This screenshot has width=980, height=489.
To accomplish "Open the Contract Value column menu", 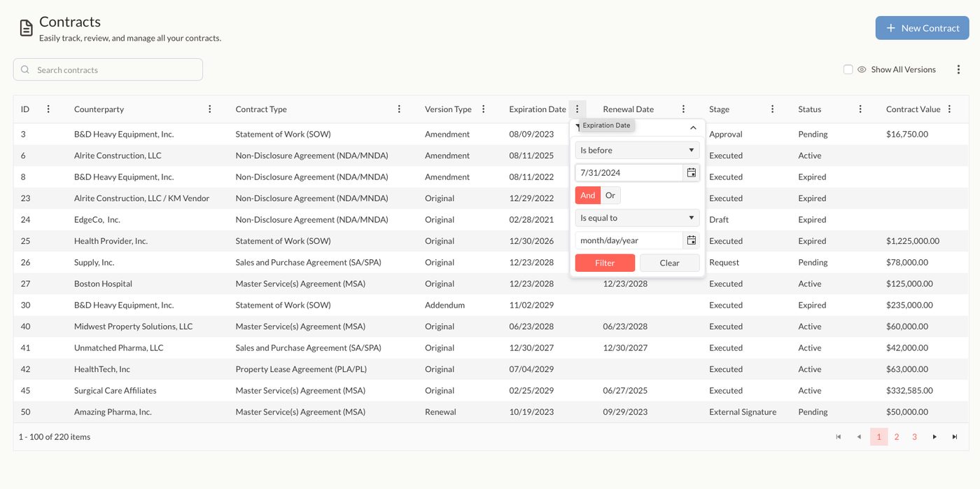I will pyautogui.click(x=949, y=109).
